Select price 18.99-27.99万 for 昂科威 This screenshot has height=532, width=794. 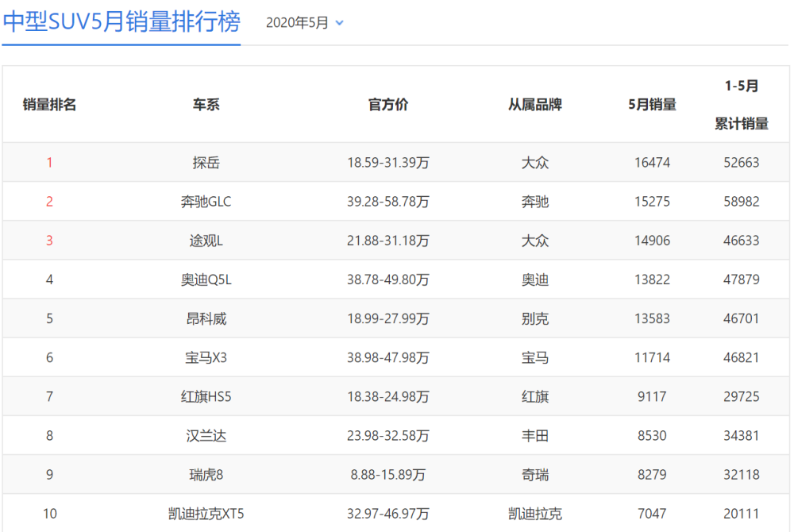click(388, 318)
